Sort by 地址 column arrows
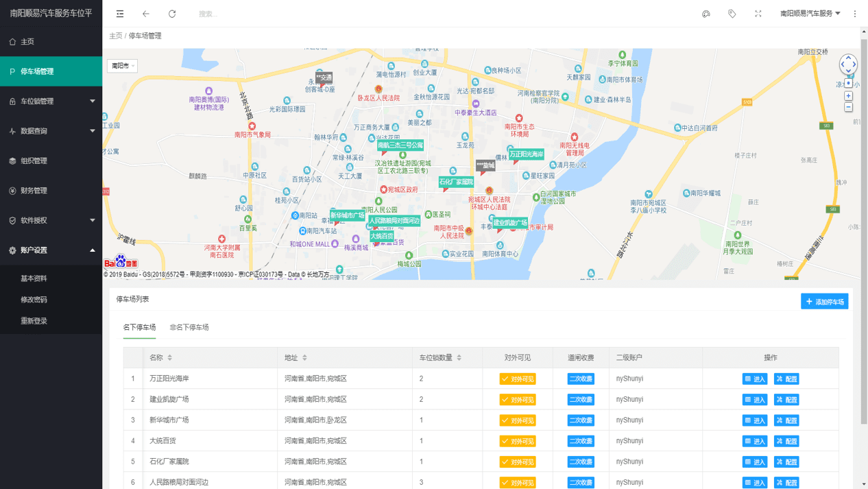Image resolution: width=868 pixels, height=489 pixels. click(304, 358)
